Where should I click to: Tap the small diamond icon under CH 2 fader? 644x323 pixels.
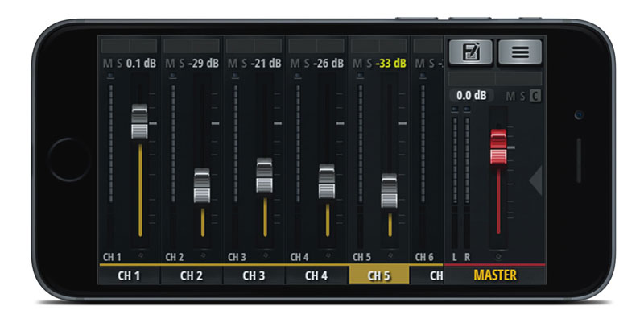(x=203, y=255)
